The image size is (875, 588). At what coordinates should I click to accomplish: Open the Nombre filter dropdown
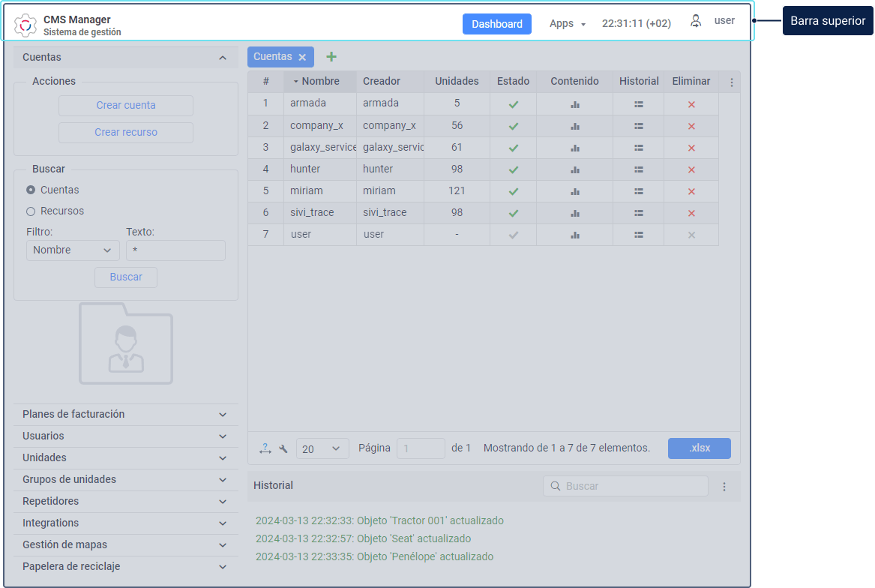click(73, 250)
